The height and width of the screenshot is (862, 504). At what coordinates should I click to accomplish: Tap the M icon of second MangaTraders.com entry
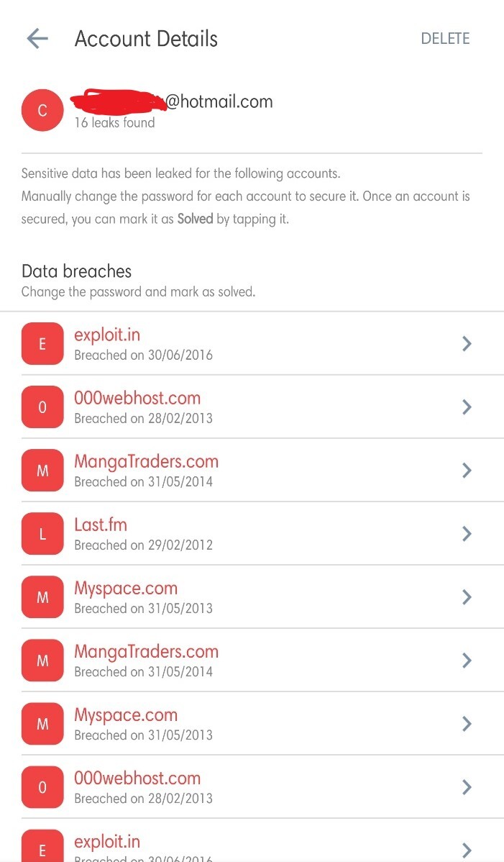tap(42, 661)
